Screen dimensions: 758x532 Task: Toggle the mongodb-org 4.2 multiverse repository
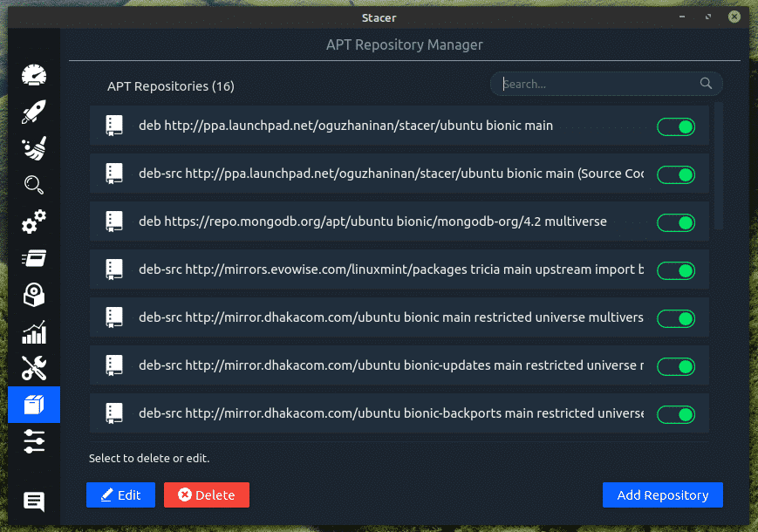pos(676,222)
